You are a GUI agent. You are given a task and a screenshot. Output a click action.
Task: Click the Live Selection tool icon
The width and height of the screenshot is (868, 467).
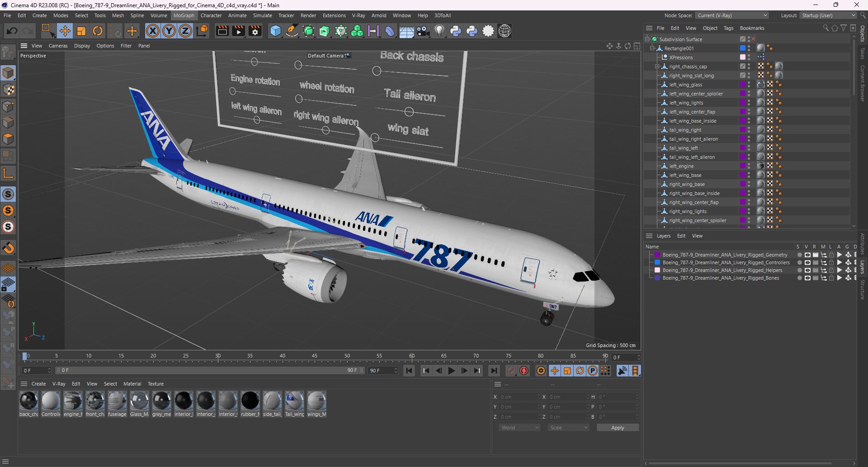pos(47,31)
